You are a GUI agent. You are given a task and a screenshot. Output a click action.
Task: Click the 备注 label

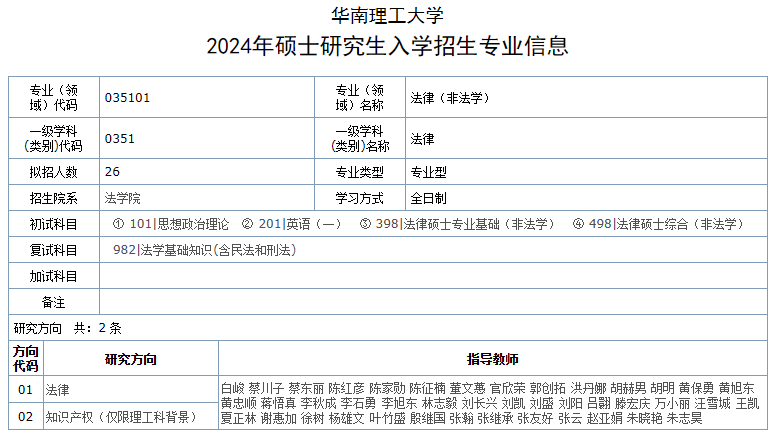pyautogui.click(x=54, y=302)
